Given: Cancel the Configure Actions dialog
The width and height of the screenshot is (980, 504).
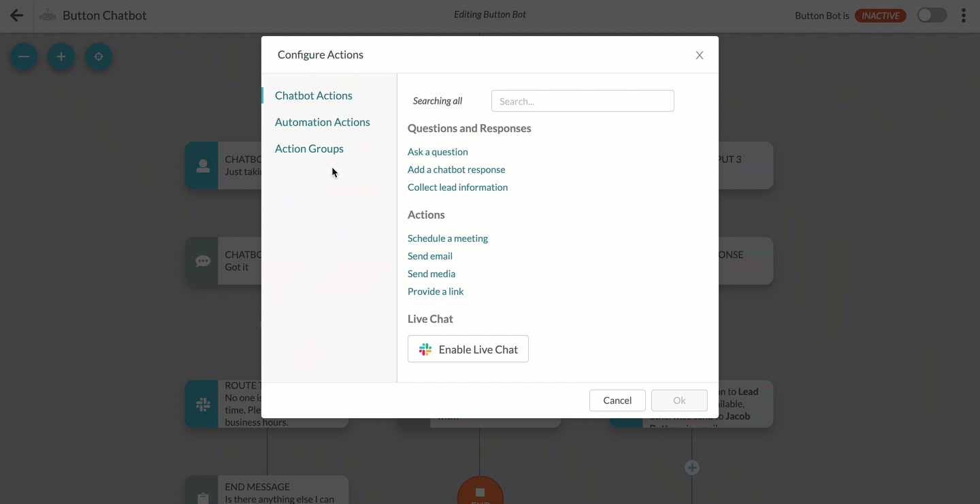Looking at the screenshot, I should 617,400.
